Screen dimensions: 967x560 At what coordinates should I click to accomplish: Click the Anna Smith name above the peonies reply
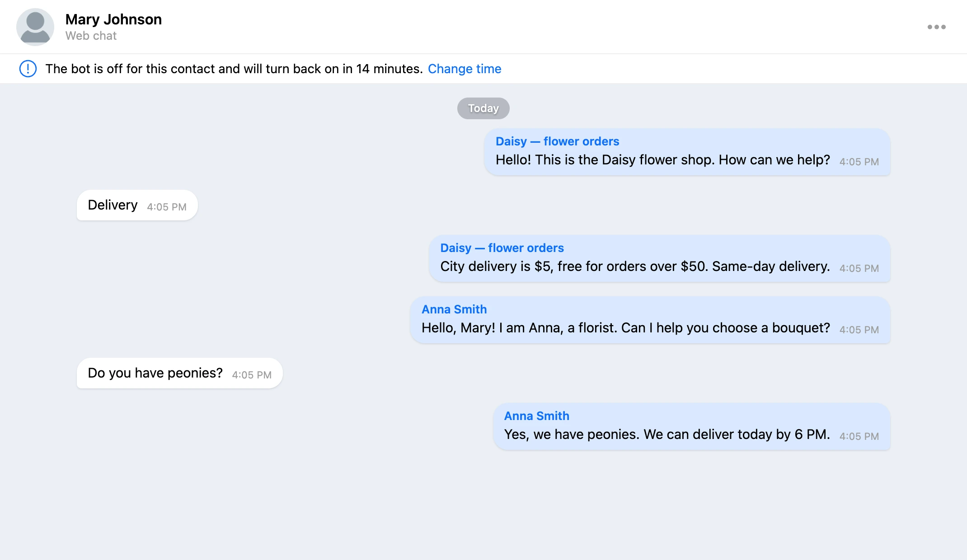[536, 416]
